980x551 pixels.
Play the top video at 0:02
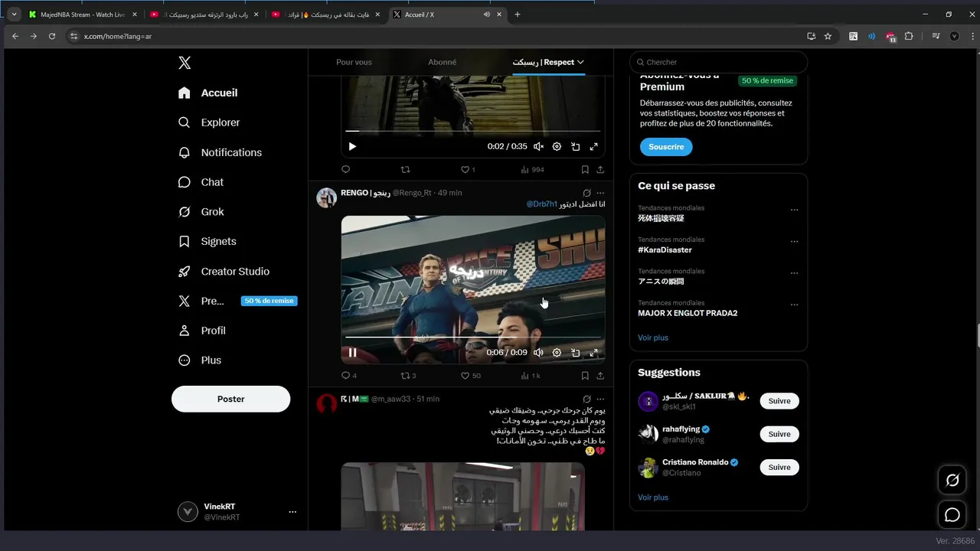pos(352,146)
